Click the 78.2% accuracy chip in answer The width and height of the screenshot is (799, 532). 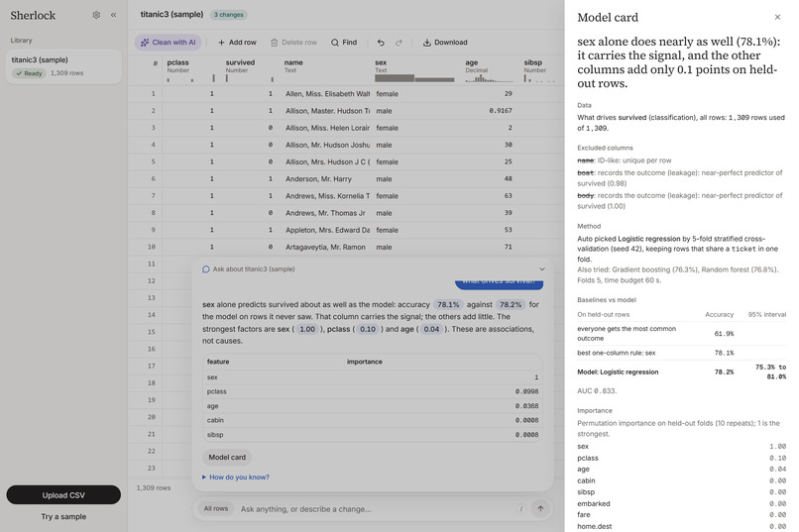click(511, 304)
